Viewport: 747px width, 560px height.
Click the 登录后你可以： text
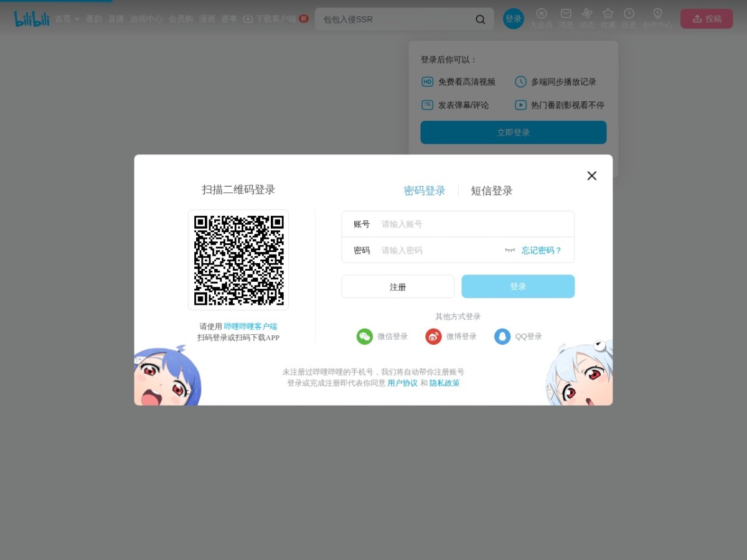coord(449,60)
